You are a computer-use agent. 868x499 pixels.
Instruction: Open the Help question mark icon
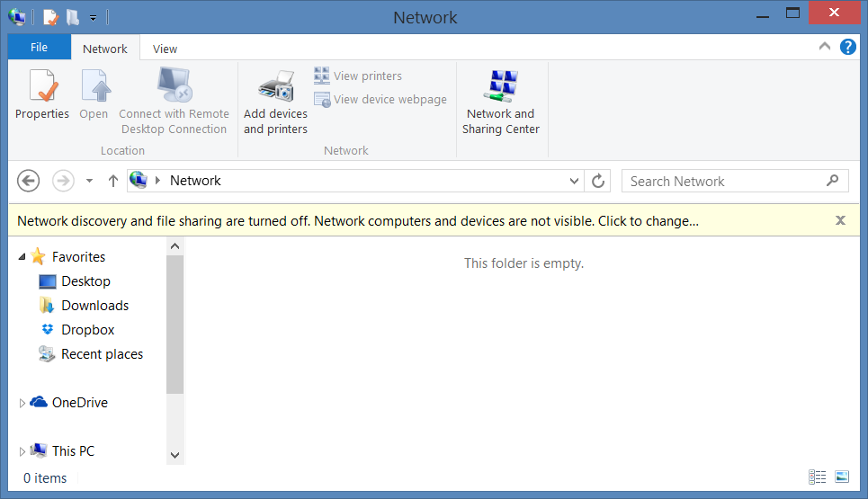(x=847, y=47)
